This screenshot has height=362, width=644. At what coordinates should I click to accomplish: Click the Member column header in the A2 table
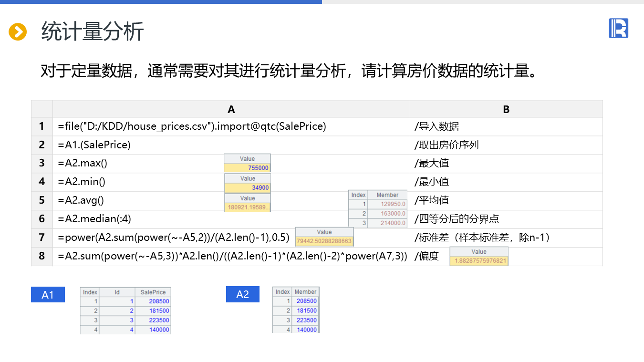pyautogui.click(x=305, y=291)
